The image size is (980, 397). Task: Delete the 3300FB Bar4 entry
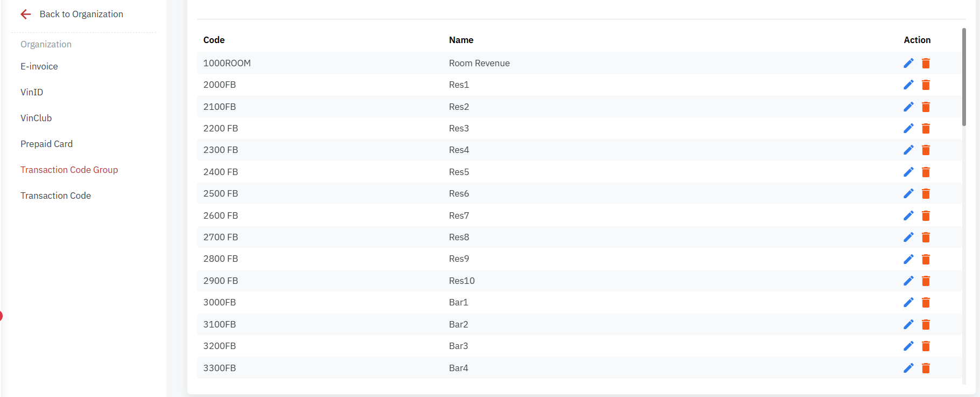point(926,368)
